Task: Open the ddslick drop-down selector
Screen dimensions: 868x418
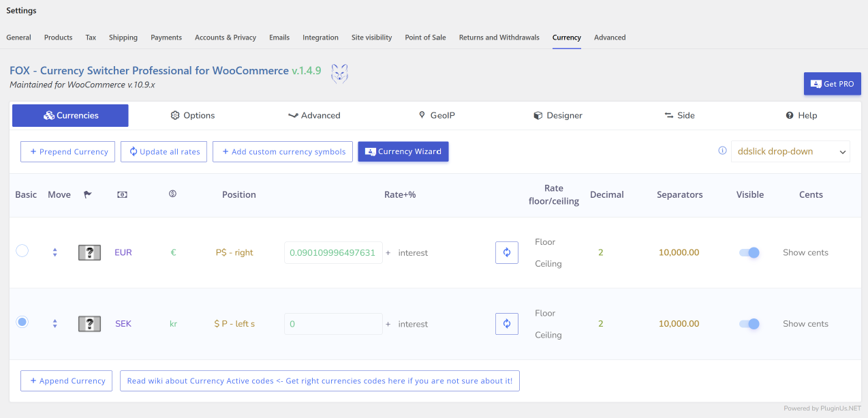Action: pos(790,151)
